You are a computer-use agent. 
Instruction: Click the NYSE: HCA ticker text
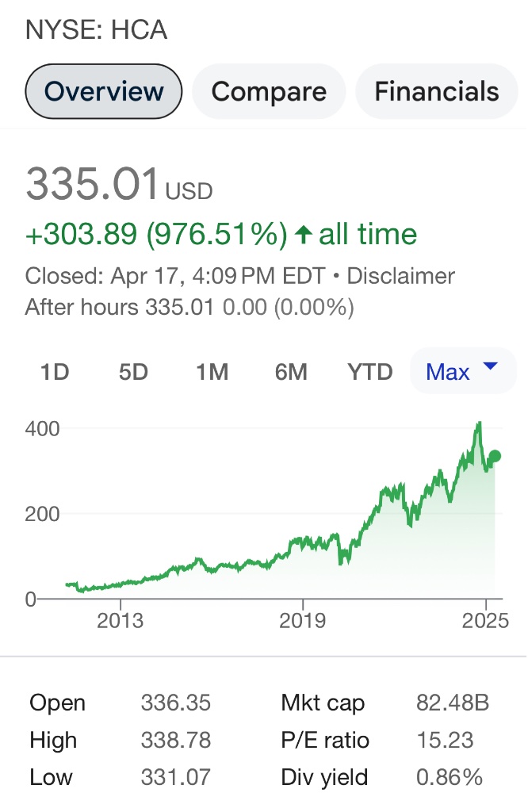click(96, 31)
